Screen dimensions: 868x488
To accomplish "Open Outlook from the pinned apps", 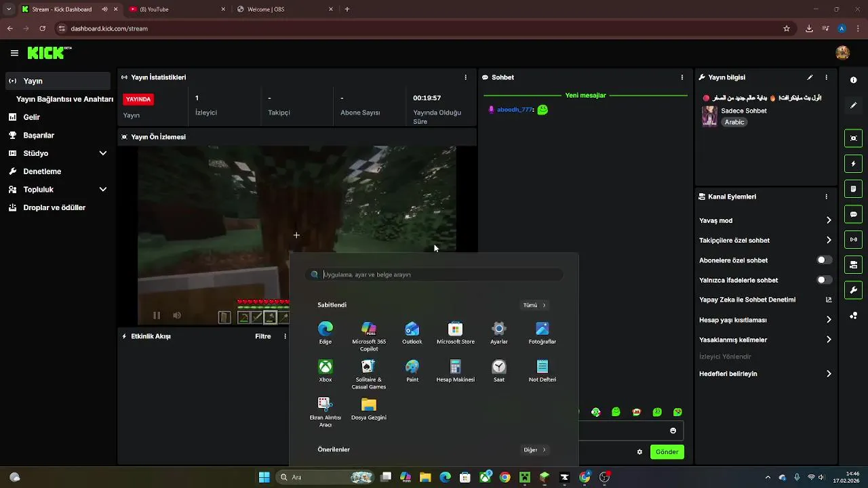I will pyautogui.click(x=412, y=333).
